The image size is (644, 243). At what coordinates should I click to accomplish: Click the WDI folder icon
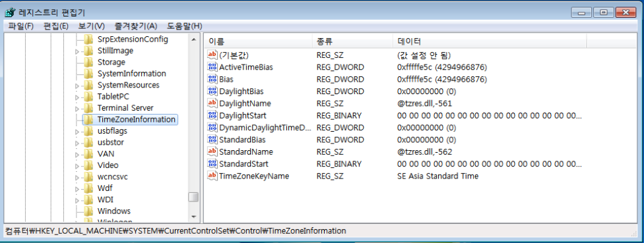[88, 200]
